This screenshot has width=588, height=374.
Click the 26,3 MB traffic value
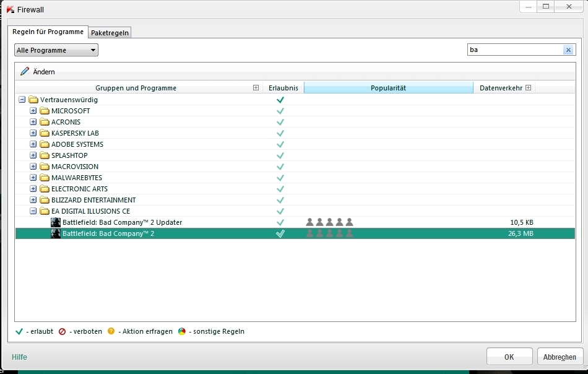click(x=521, y=233)
